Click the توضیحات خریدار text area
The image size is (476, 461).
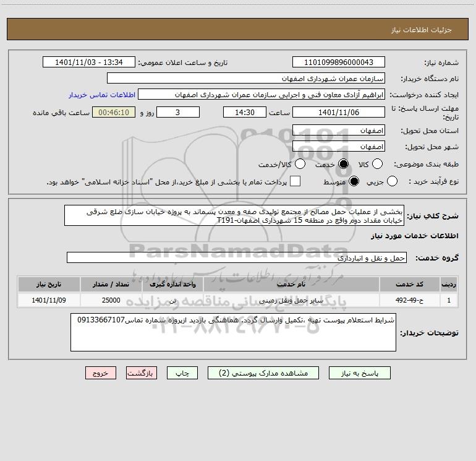(233, 332)
